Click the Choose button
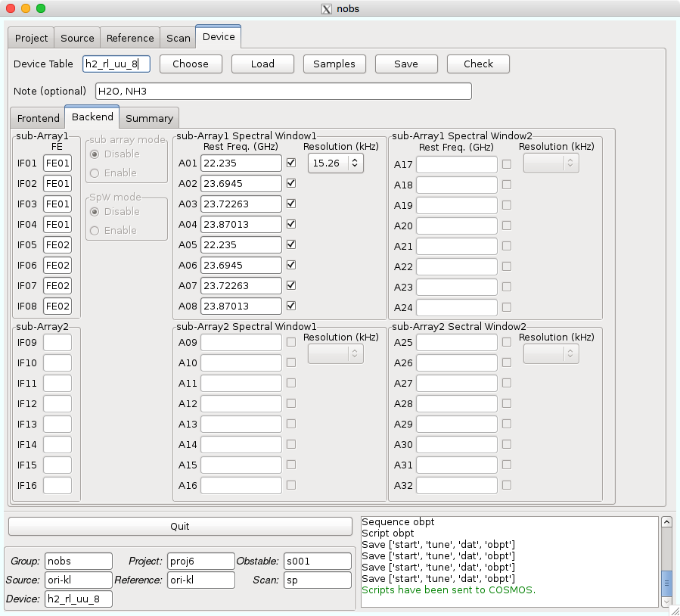Image resolution: width=680 pixels, height=616 pixels. pos(191,64)
